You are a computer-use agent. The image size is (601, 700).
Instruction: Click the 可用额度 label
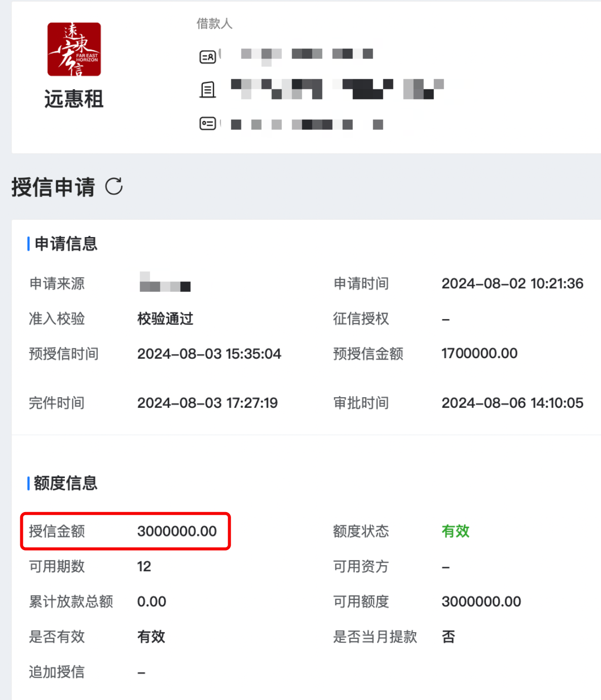(361, 601)
